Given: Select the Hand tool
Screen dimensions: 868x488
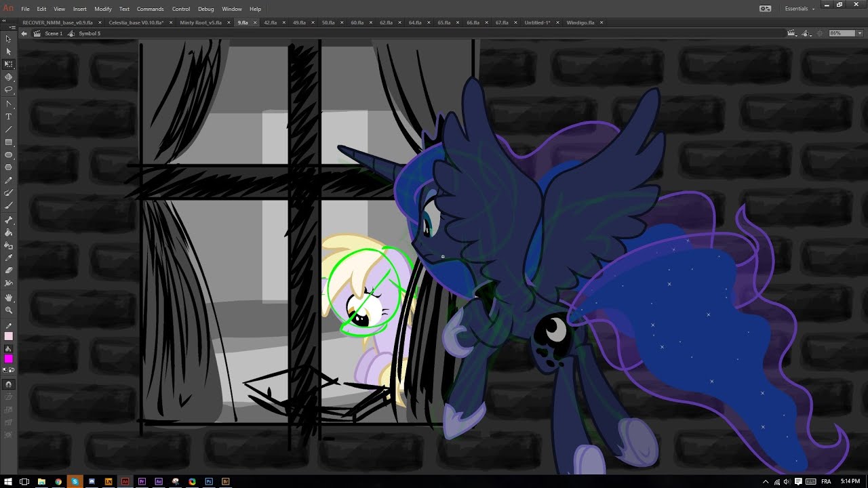Looking at the screenshot, I should (x=8, y=298).
